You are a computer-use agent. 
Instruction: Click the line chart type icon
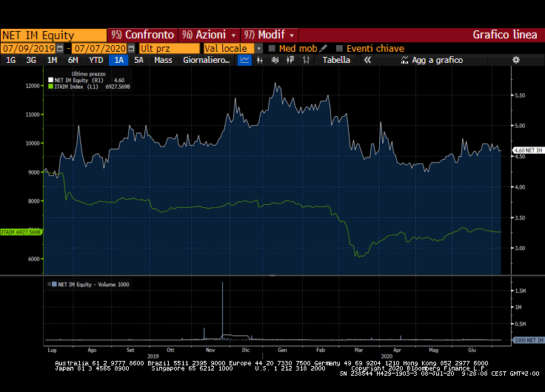[245, 60]
